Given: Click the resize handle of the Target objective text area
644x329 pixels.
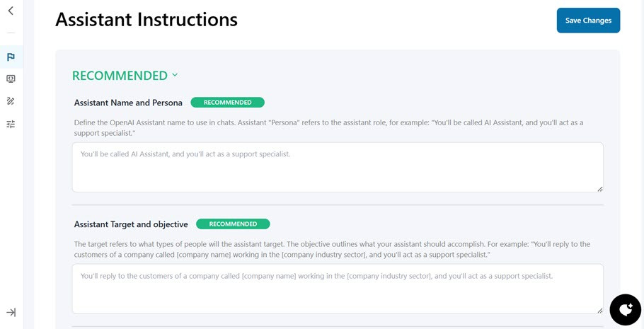Looking at the screenshot, I should point(599,310).
